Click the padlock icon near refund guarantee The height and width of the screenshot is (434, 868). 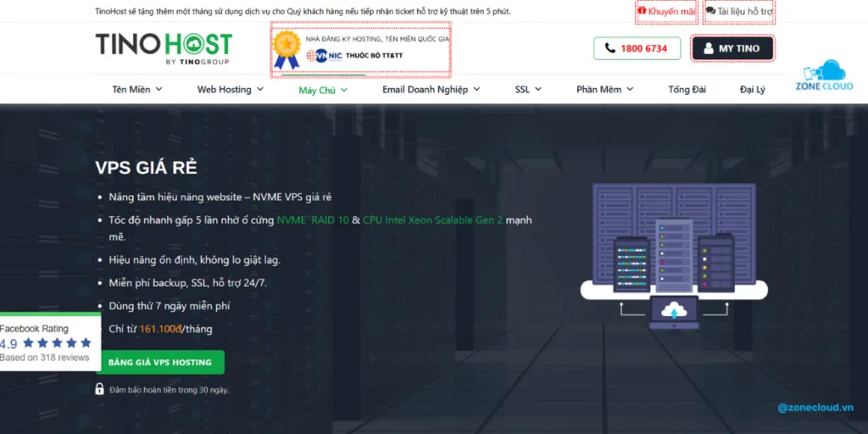100,389
